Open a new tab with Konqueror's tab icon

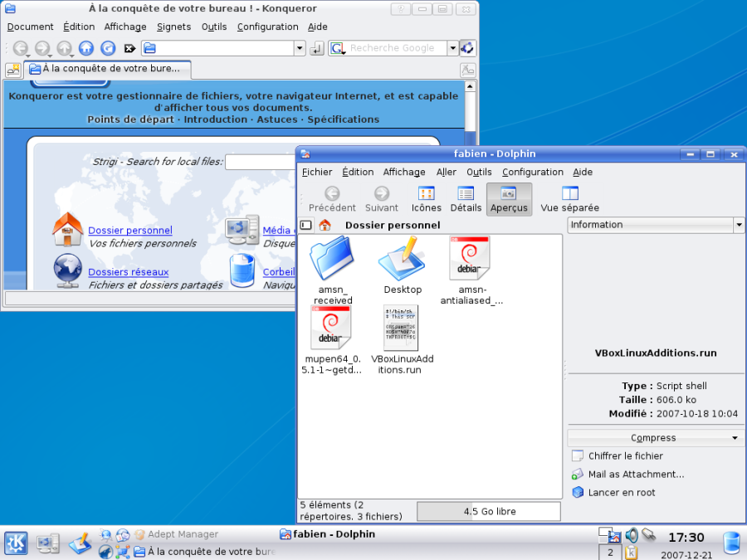point(12,70)
